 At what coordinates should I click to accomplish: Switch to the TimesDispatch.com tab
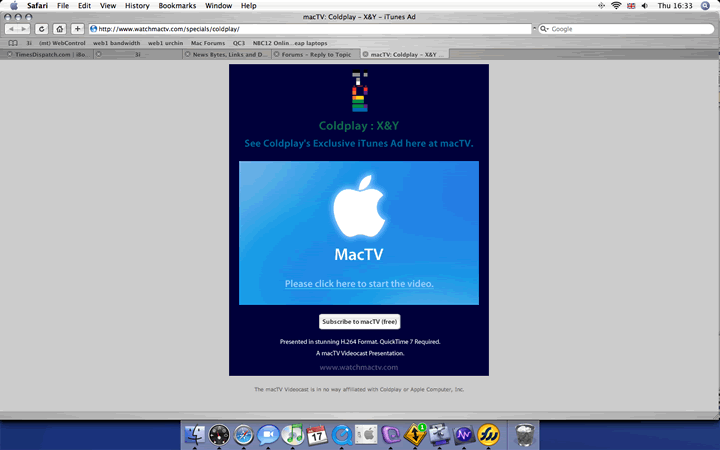(47, 54)
